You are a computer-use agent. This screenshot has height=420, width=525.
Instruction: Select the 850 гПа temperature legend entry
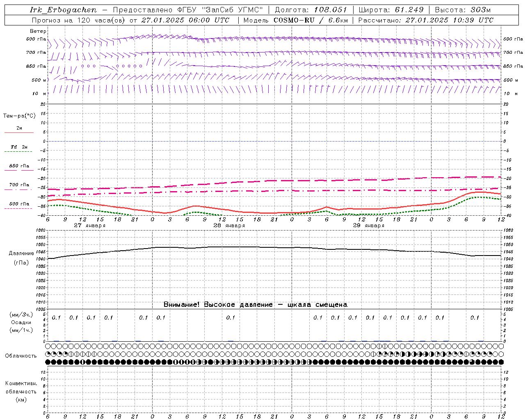click(19, 168)
